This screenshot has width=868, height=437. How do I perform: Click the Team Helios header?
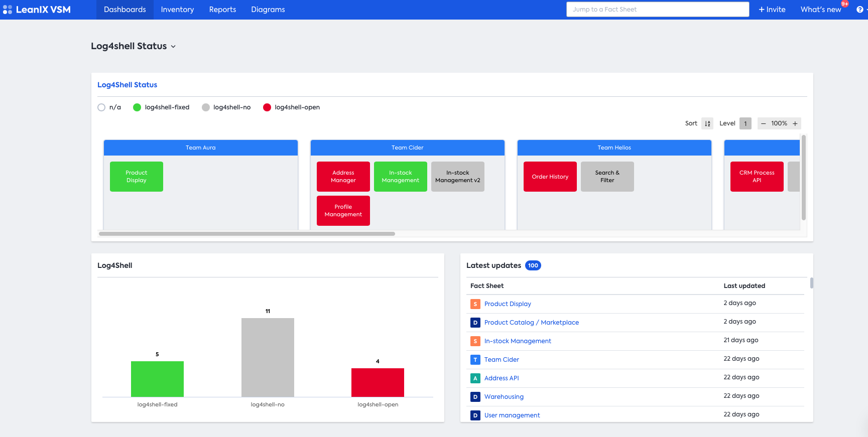tap(614, 148)
